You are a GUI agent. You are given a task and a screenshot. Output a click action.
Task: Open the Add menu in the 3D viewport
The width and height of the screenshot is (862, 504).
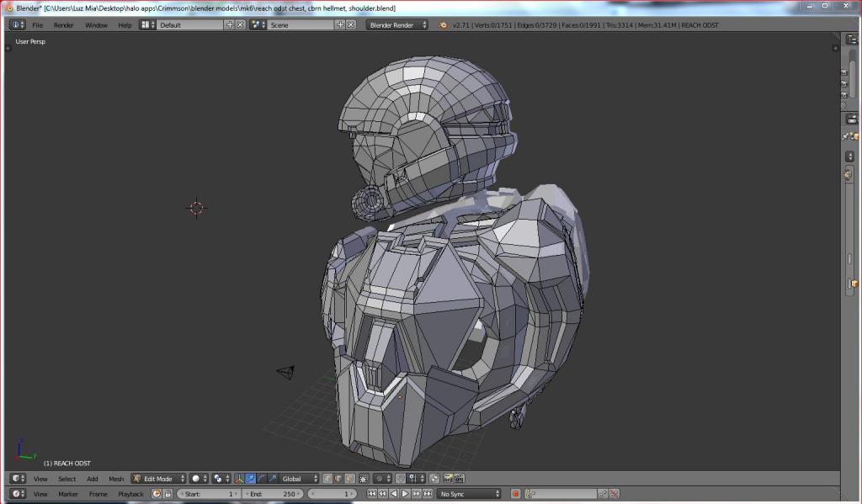[93, 480]
